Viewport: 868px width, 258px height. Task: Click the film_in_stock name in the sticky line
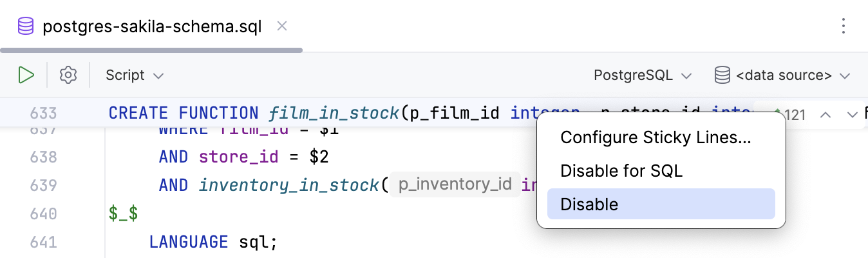click(x=334, y=114)
